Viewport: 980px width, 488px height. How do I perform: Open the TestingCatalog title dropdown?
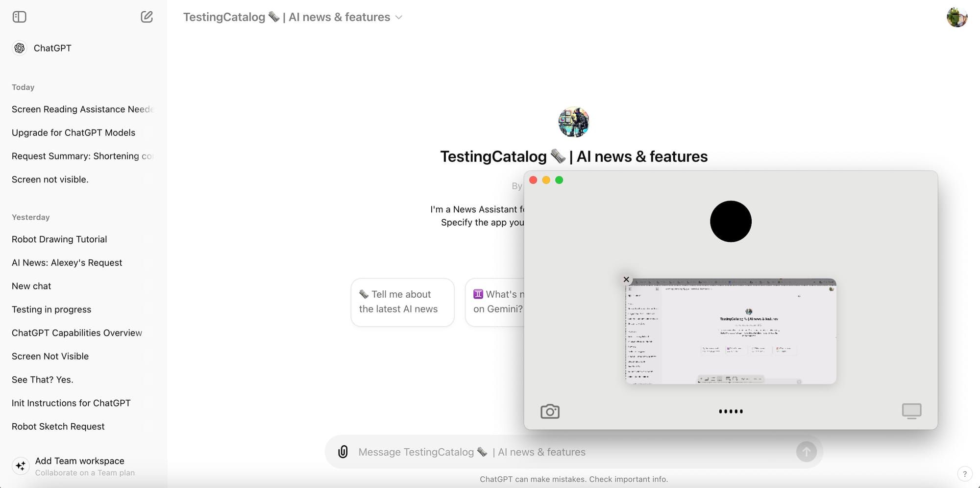[399, 17]
